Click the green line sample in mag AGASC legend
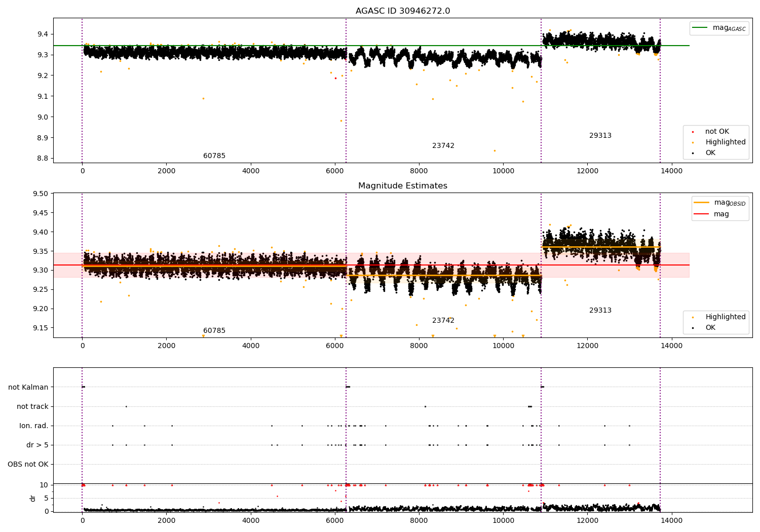 tap(700, 28)
